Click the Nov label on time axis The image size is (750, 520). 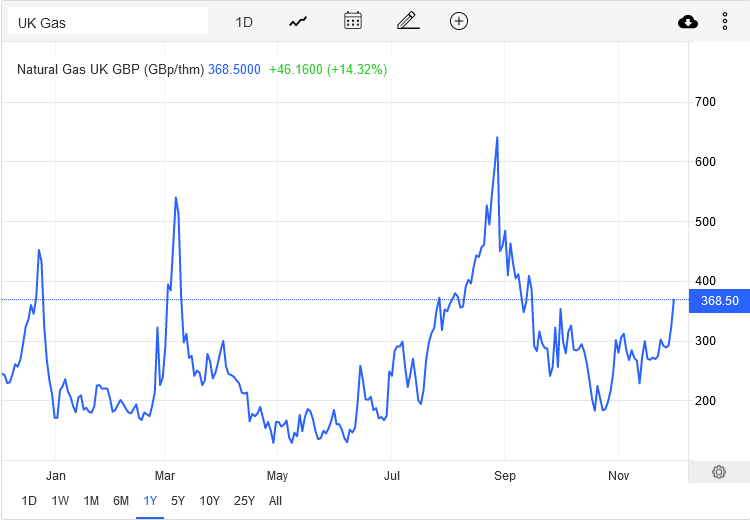[618, 476]
